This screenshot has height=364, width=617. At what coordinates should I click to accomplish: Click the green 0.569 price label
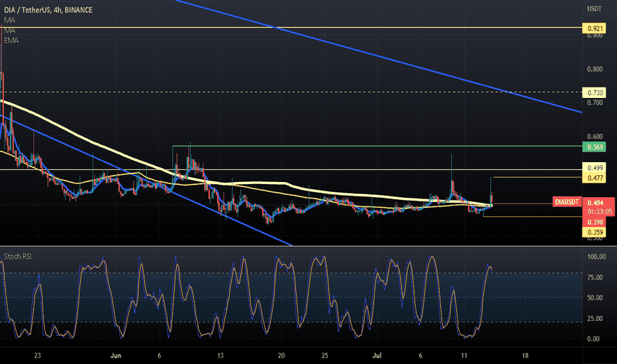594,147
